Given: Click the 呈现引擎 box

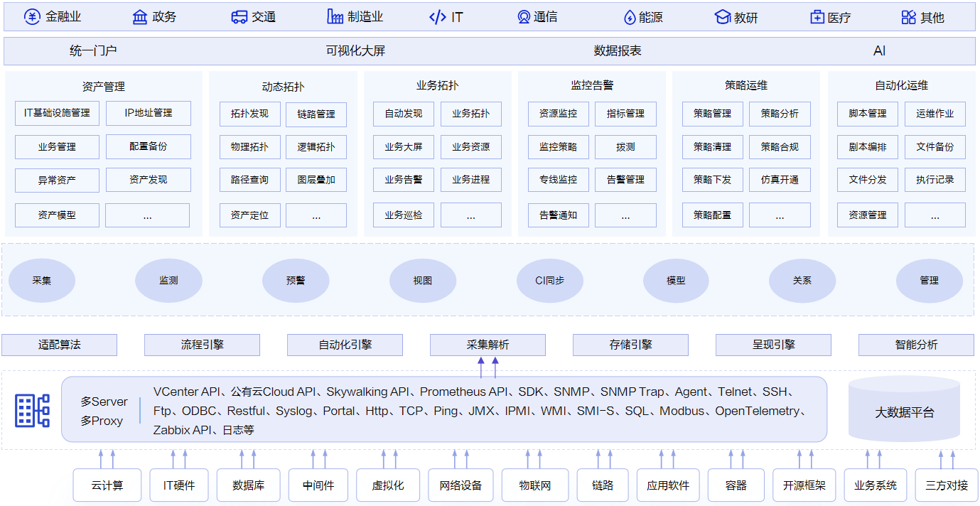Looking at the screenshot, I should tap(773, 345).
